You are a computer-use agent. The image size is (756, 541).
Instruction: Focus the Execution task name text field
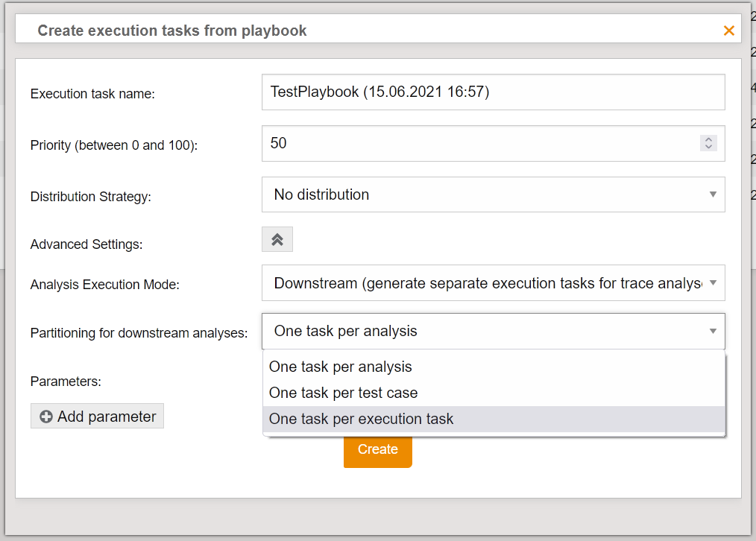[x=493, y=92]
